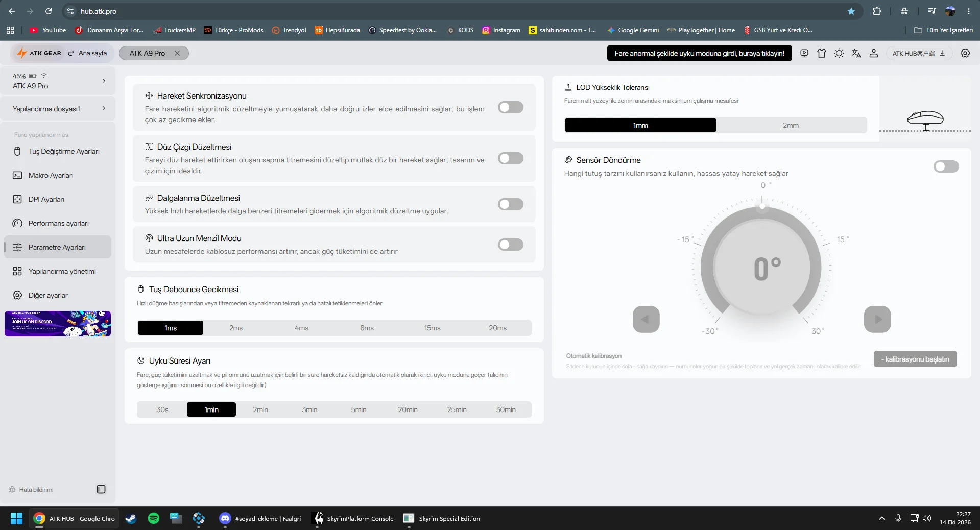
Task: Open Chrome extensions puzzle icon
Action: point(877,11)
